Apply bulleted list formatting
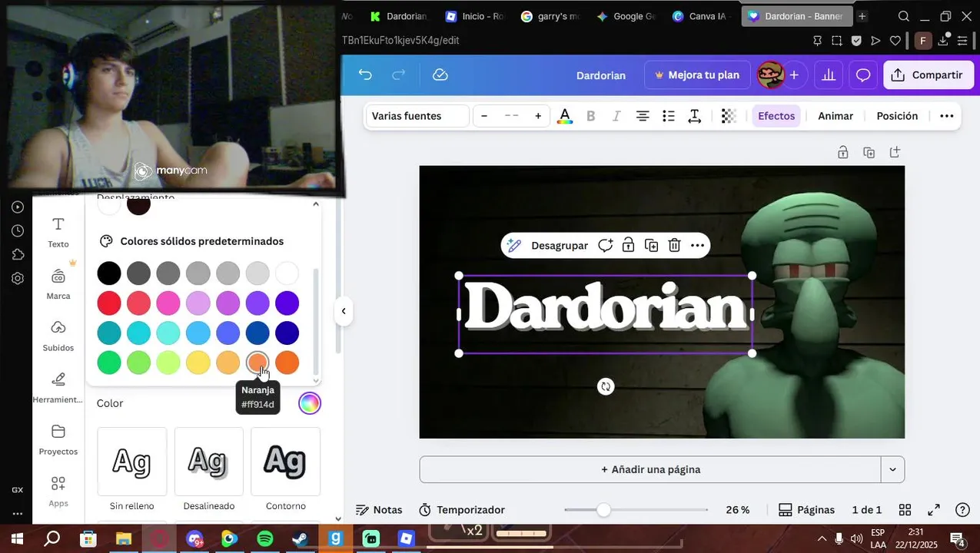Screen dimensions: 980x553 pyautogui.click(x=669, y=116)
